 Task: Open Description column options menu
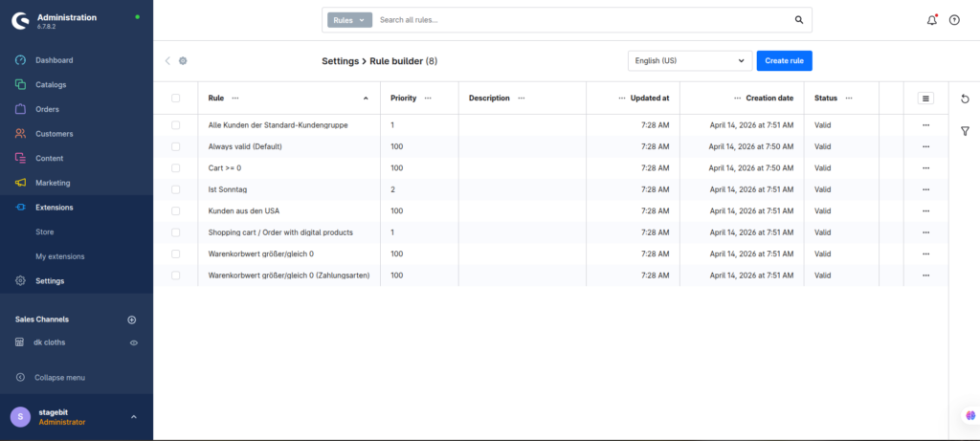click(x=522, y=99)
